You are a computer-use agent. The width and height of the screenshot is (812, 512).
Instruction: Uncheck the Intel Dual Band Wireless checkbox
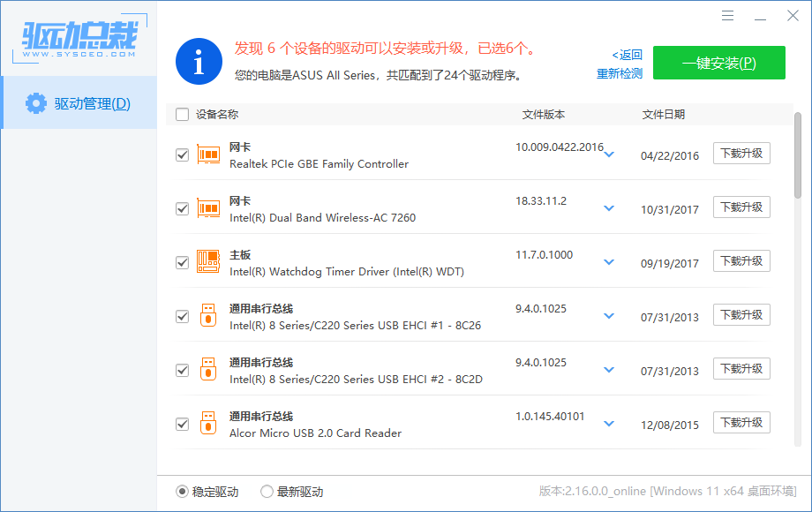pyautogui.click(x=183, y=208)
